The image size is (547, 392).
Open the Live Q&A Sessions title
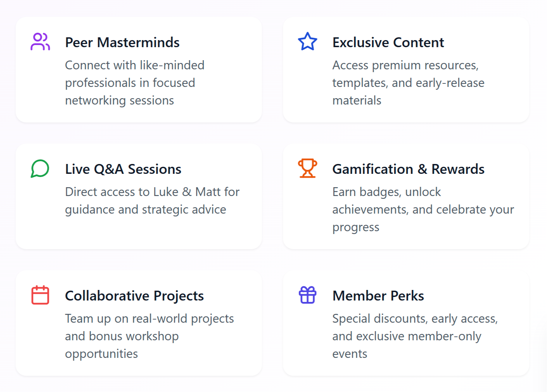point(123,169)
